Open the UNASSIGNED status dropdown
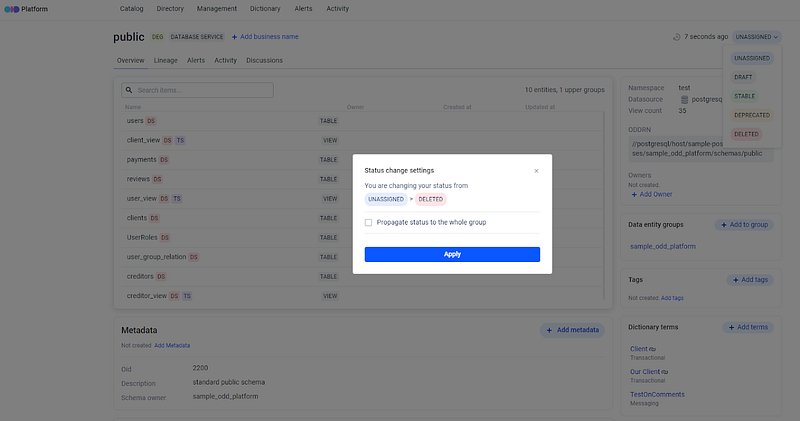This screenshot has height=421, width=800. coord(757,37)
